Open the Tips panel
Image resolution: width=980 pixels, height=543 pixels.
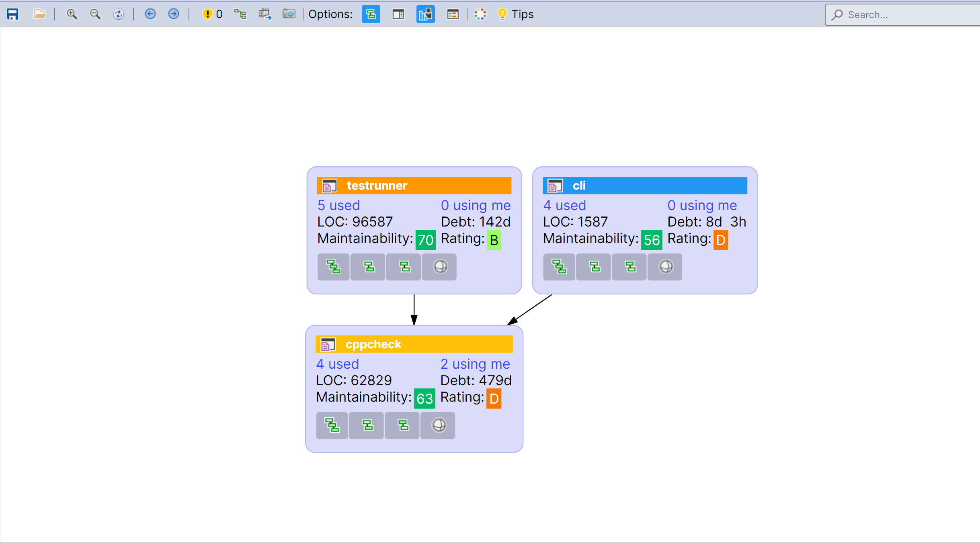[x=521, y=14]
